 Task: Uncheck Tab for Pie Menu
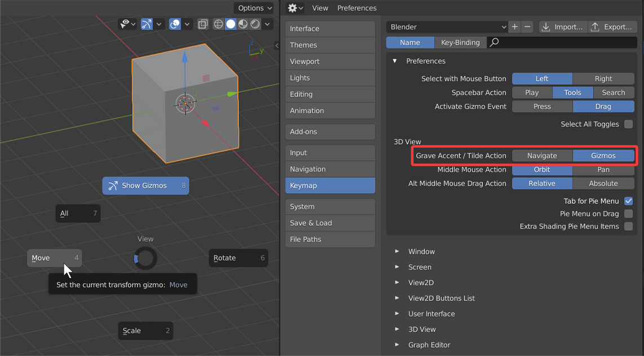629,201
